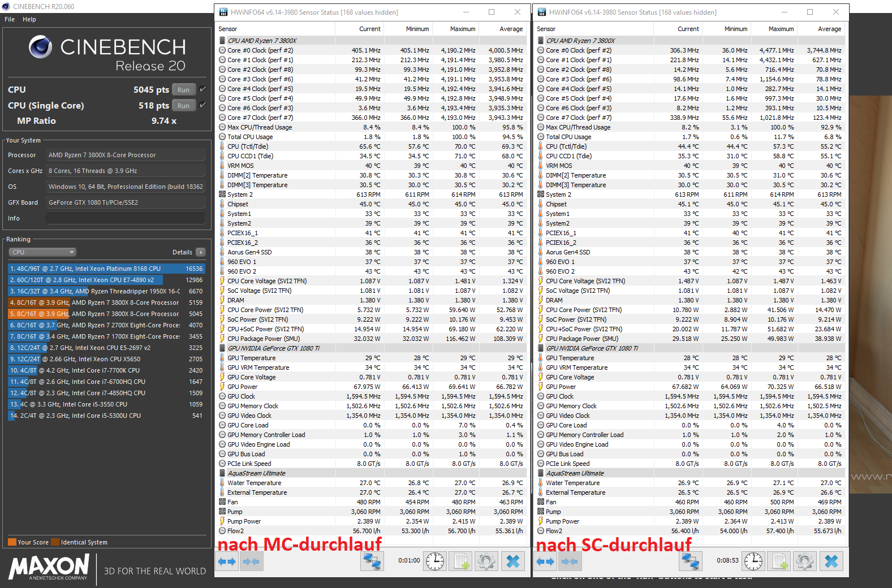Open the network/remote center icon in the 0:08:53 HWiNFO window
Image resolution: width=892 pixels, height=588 pixels.
(x=691, y=561)
